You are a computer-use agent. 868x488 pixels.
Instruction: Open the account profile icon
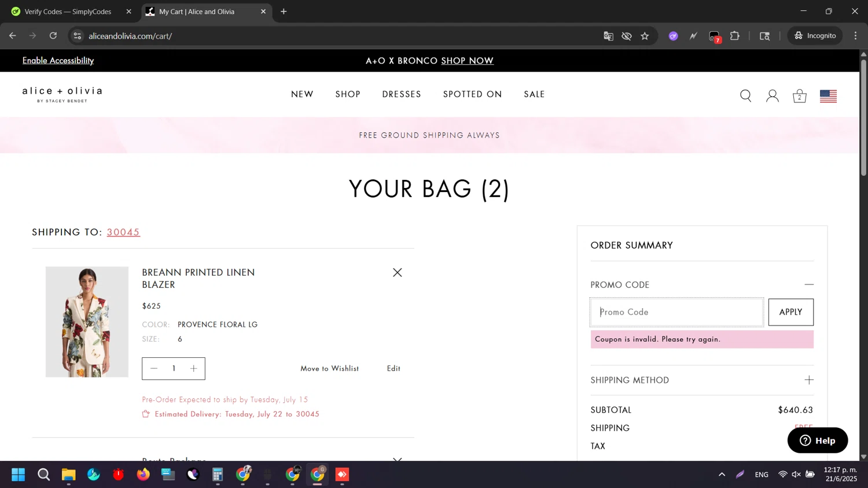(x=772, y=95)
